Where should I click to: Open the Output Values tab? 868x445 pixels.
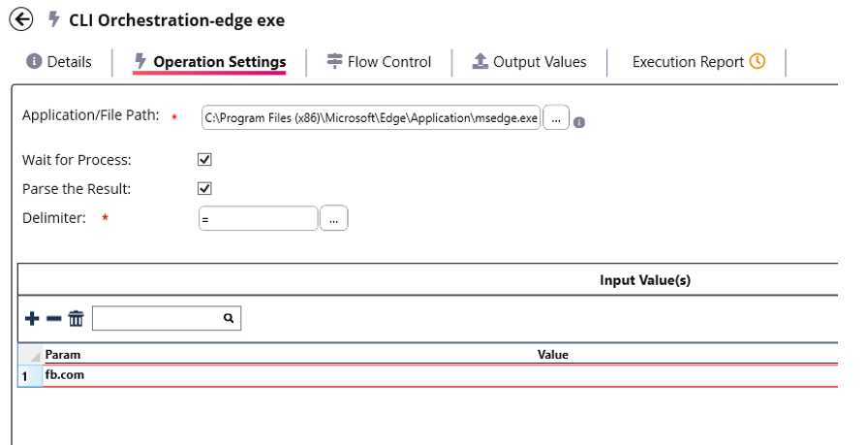[529, 61]
